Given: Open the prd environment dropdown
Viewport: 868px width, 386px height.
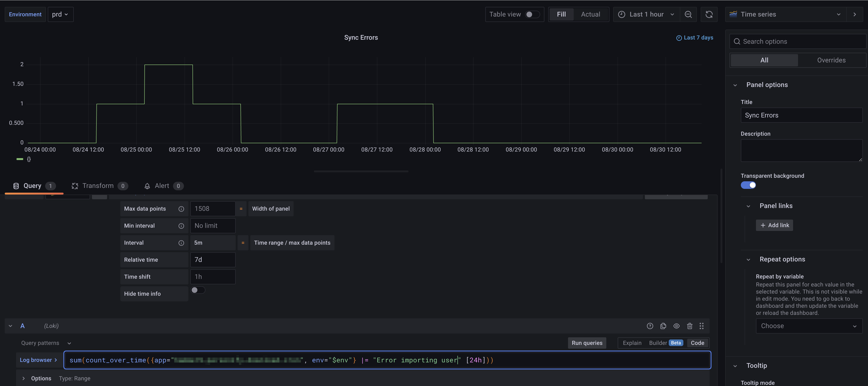Looking at the screenshot, I should pos(60,14).
